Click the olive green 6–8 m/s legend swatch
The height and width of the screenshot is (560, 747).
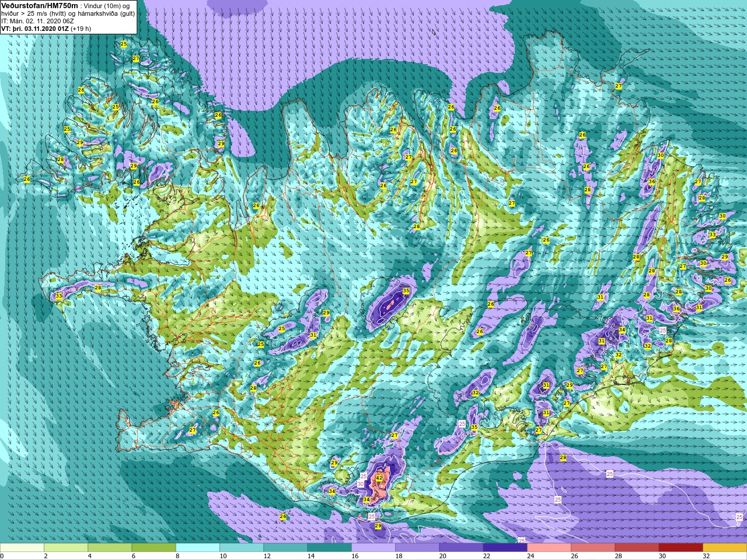point(154,548)
